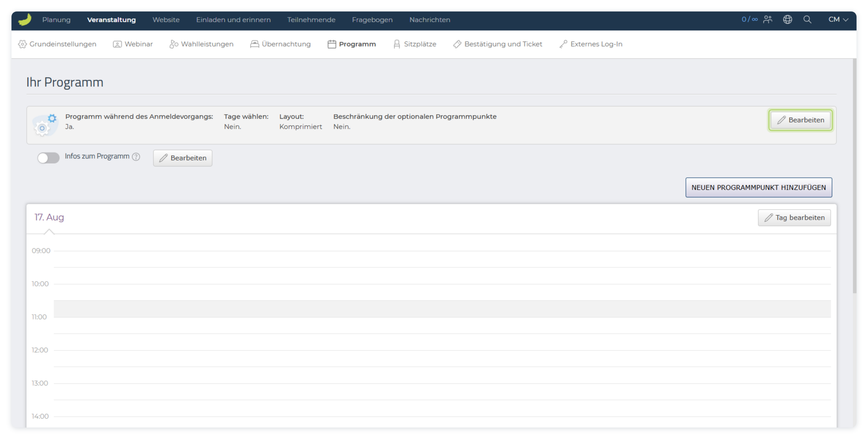Select the Veranstaltung menu
The height and width of the screenshot is (439, 868).
pyautogui.click(x=111, y=20)
